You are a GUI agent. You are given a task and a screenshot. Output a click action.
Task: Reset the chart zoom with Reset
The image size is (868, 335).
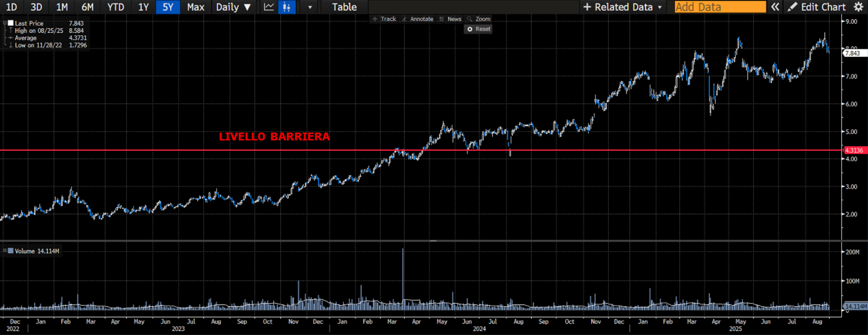tap(478, 29)
